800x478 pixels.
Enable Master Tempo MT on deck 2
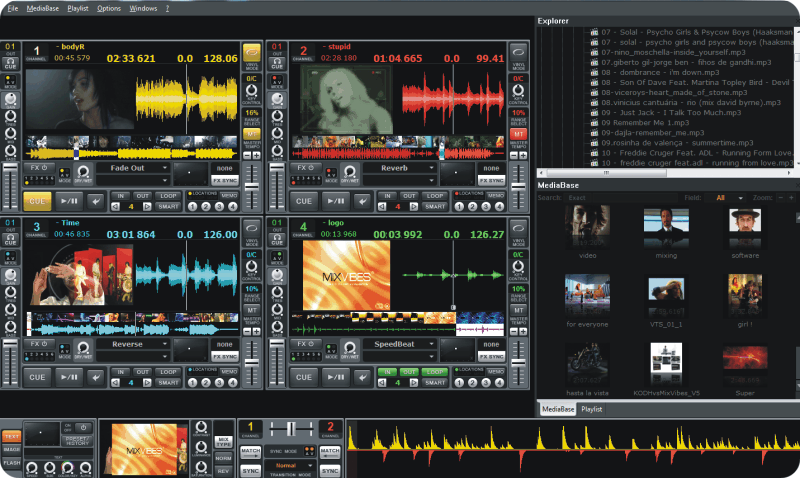click(518, 135)
